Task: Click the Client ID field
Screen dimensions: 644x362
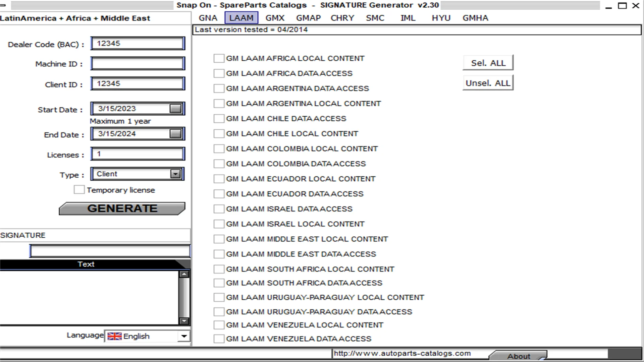Action: (x=138, y=84)
